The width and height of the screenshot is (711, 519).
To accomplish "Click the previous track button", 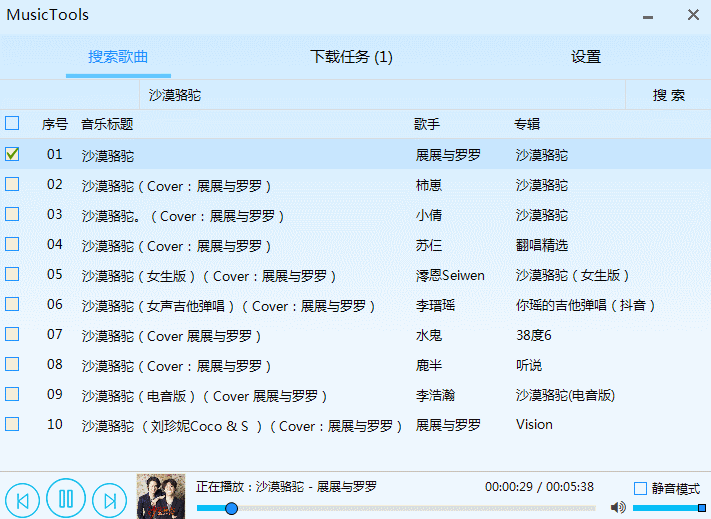I will 22,498.
